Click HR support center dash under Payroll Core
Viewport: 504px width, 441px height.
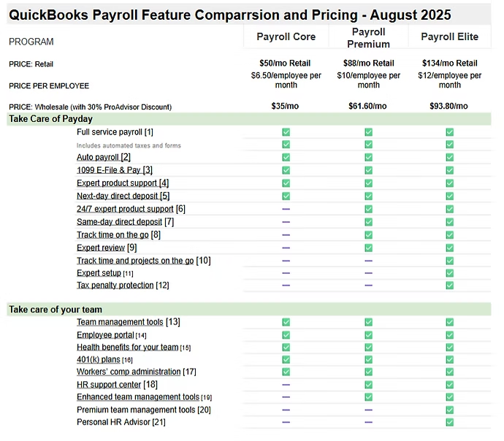pyautogui.click(x=286, y=385)
